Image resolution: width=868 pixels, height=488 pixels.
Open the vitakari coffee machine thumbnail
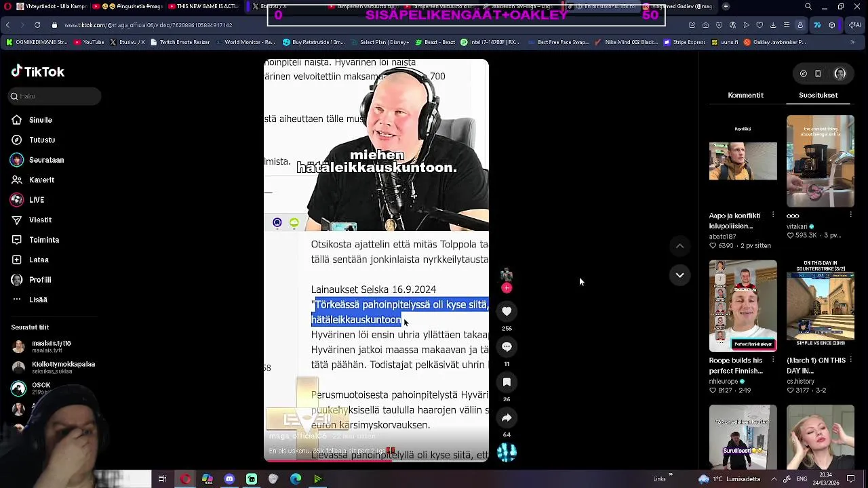821,161
